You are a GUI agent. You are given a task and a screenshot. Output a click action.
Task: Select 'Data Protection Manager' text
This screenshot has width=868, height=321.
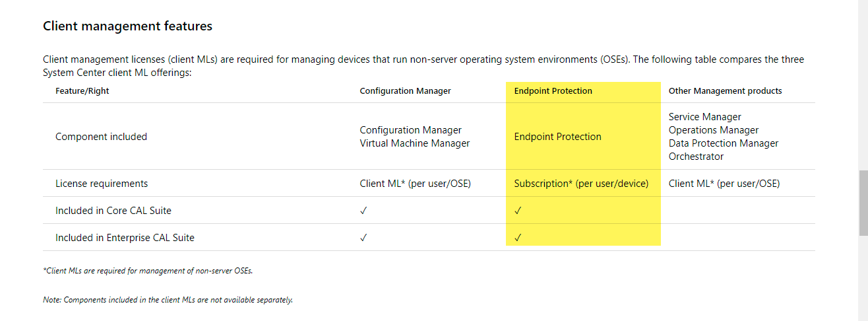coord(724,143)
